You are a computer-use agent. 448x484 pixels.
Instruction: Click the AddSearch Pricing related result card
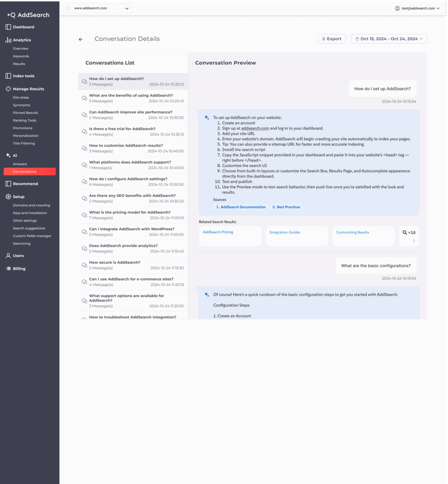point(230,236)
